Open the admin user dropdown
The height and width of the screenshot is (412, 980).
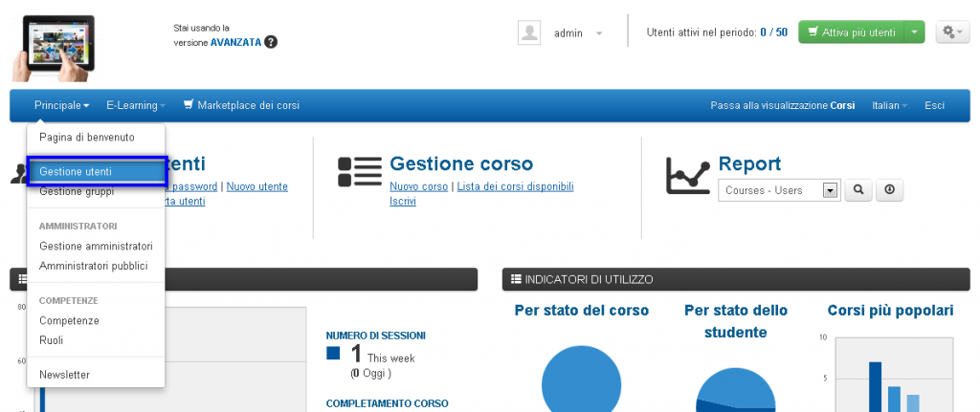click(x=578, y=33)
